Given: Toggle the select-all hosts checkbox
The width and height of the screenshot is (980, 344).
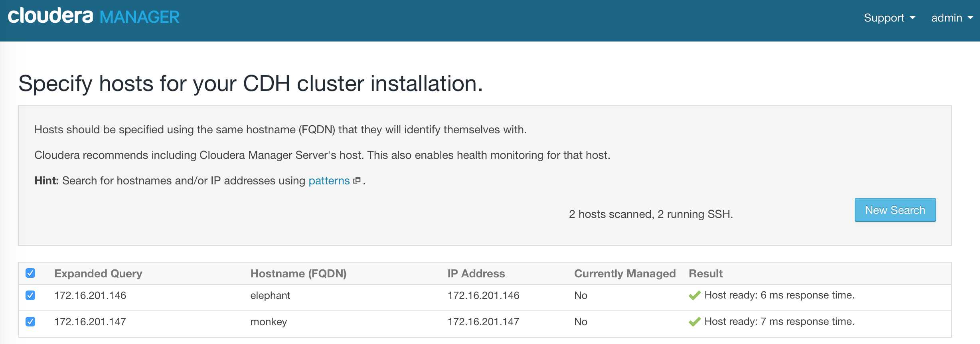Looking at the screenshot, I should [x=30, y=273].
